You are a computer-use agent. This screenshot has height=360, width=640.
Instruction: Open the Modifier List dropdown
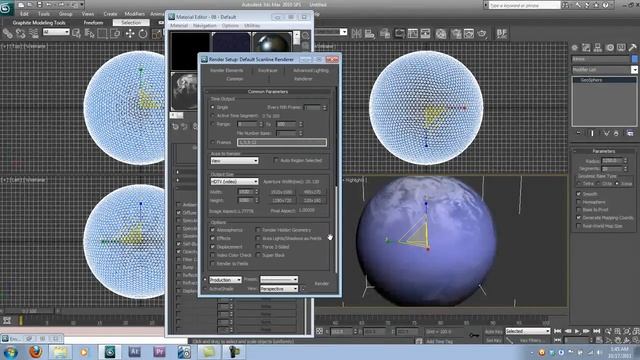coord(604,70)
